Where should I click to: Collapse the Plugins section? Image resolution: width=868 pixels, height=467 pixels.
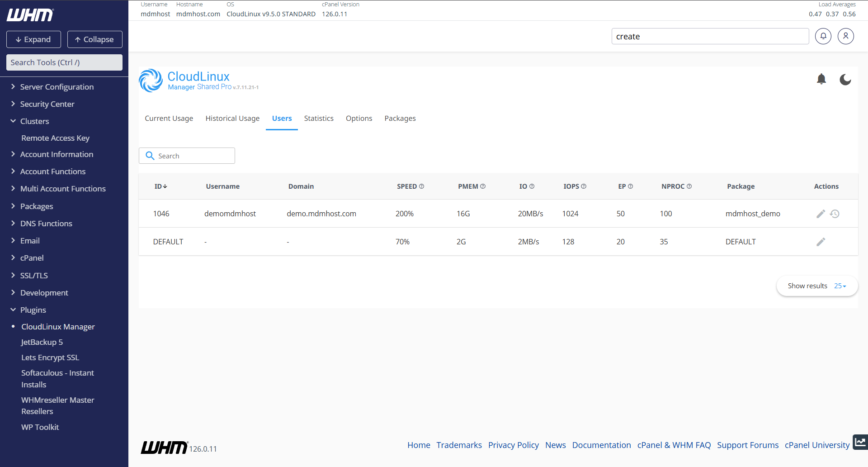coord(28,310)
